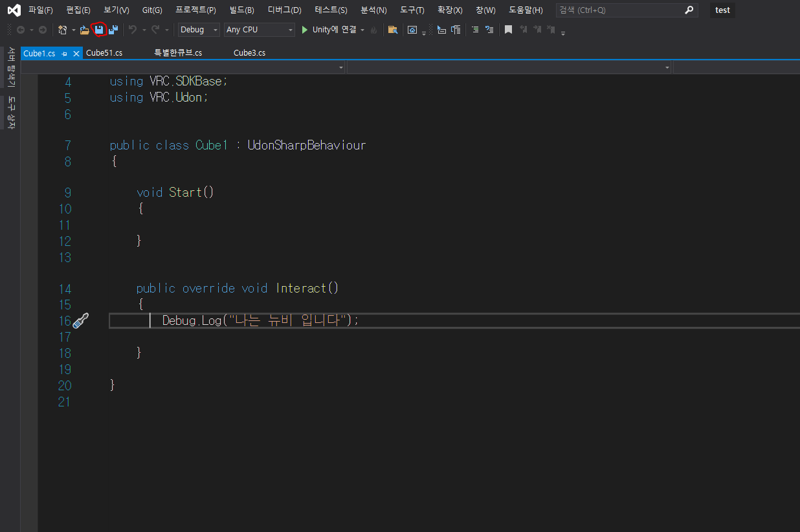Expand toolbar overflow options after bookmark icons
The image size is (800, 532).
[563, 33]
